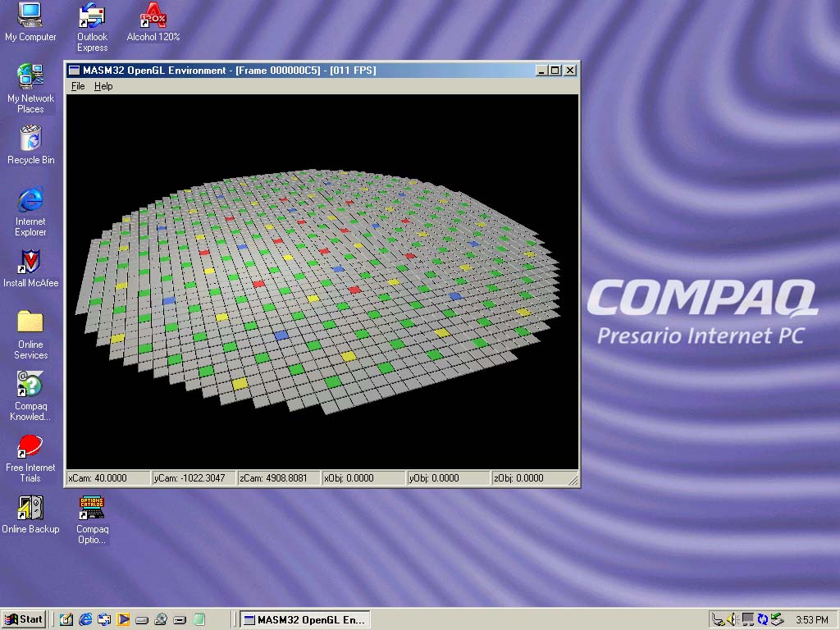Click the green arrow device tray icon
Viewport: 840px width, 630px height.
777,620
